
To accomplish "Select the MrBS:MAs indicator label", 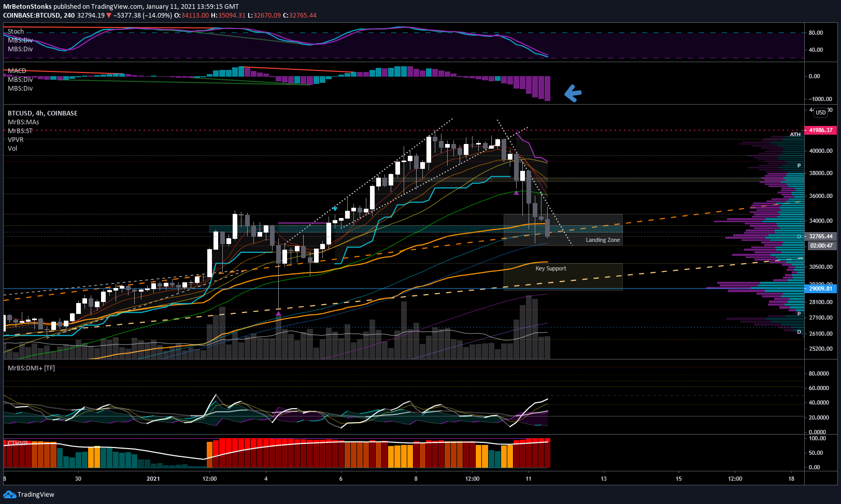I will pos(23,122).
